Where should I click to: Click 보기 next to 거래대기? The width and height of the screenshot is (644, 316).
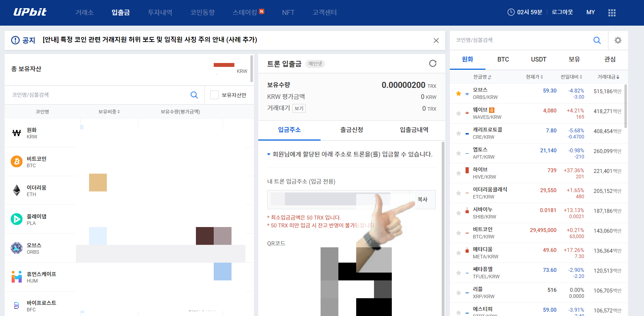tap(299, 109)
